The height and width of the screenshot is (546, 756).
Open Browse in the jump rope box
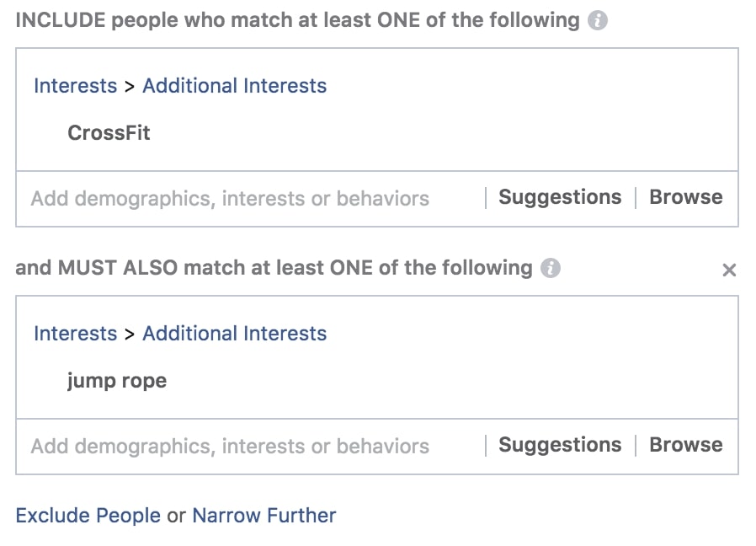[x=685, y=445]
